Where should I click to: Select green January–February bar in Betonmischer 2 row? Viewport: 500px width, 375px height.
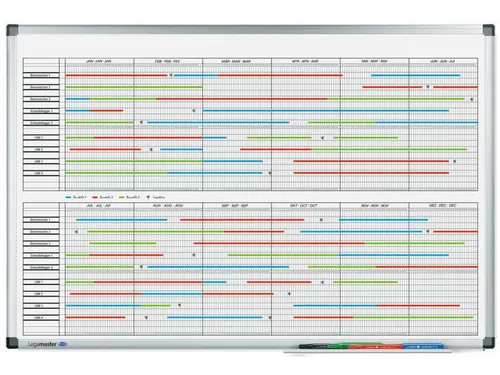click(x=134, y=87)
